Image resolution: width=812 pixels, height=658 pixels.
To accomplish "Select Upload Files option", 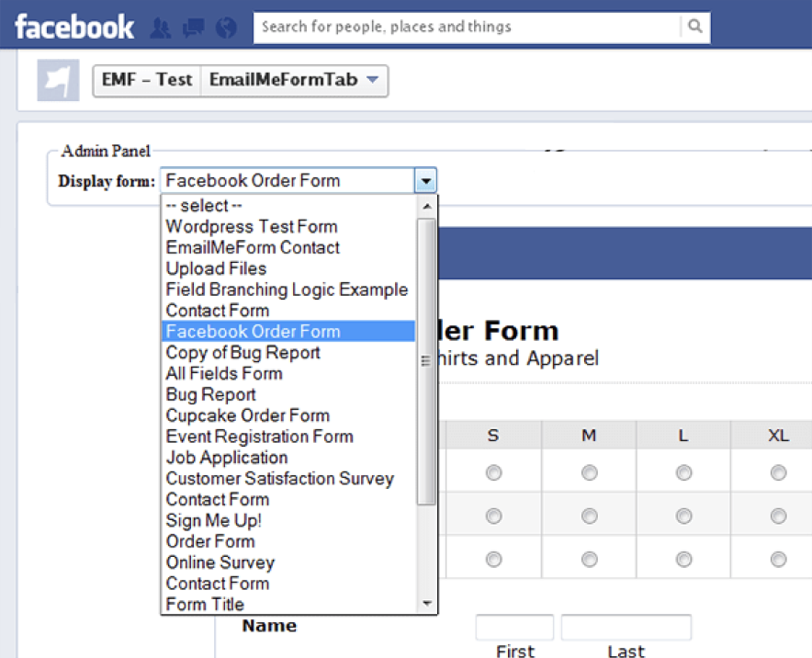I will click(x=288, y=269).
